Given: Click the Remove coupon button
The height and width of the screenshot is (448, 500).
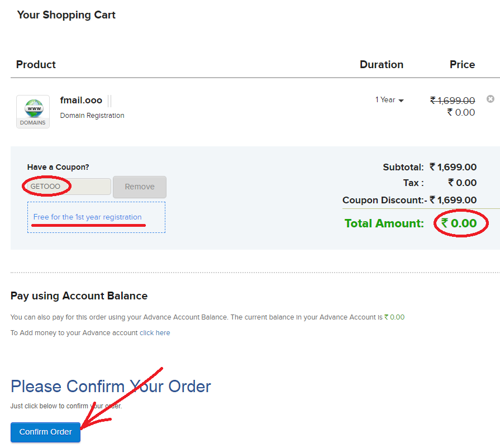Looking at the screenshot, I should pyautogui.click(x=139, y=187).
